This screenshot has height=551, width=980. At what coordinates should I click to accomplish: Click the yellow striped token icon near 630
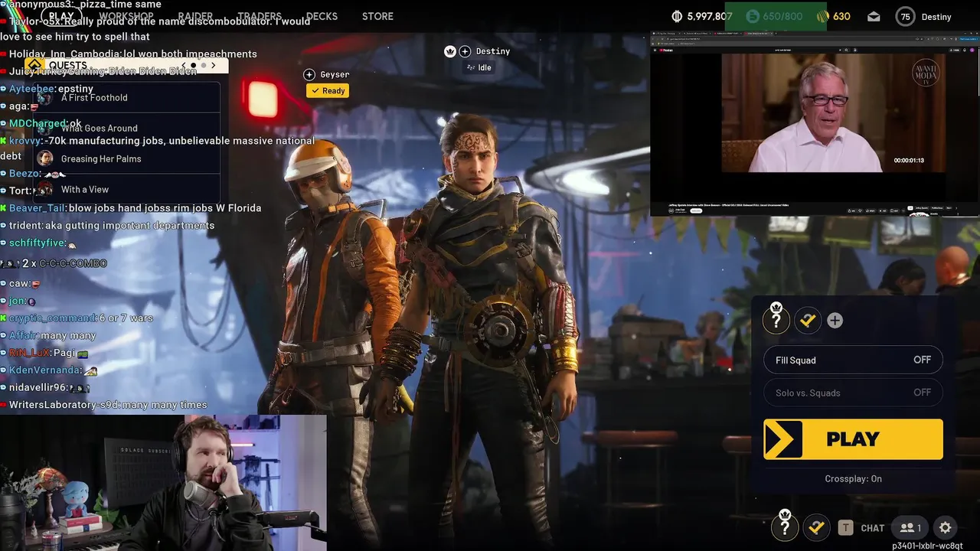(822, 16)
